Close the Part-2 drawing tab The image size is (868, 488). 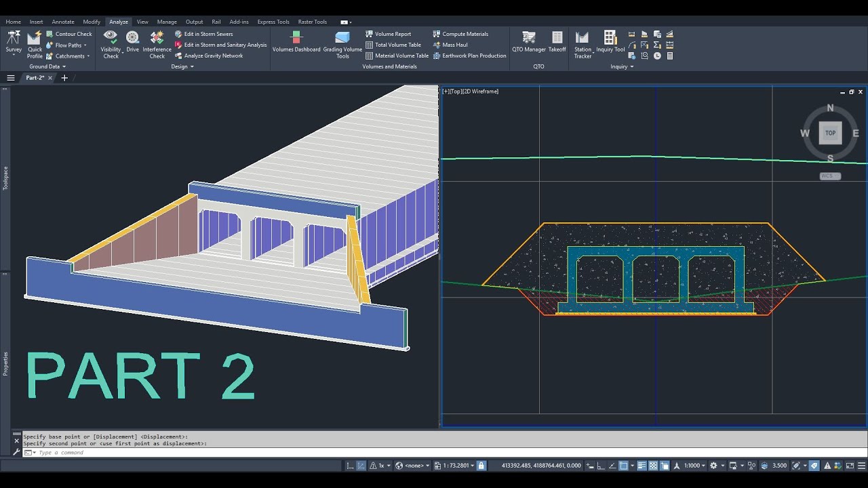pyautogui.click(x=50, y=78)
